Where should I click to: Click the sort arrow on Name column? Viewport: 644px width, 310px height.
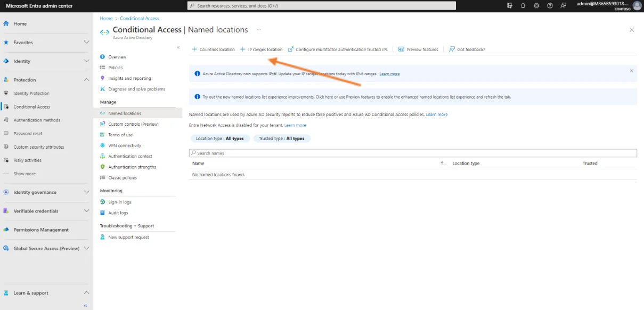(443, 164)
